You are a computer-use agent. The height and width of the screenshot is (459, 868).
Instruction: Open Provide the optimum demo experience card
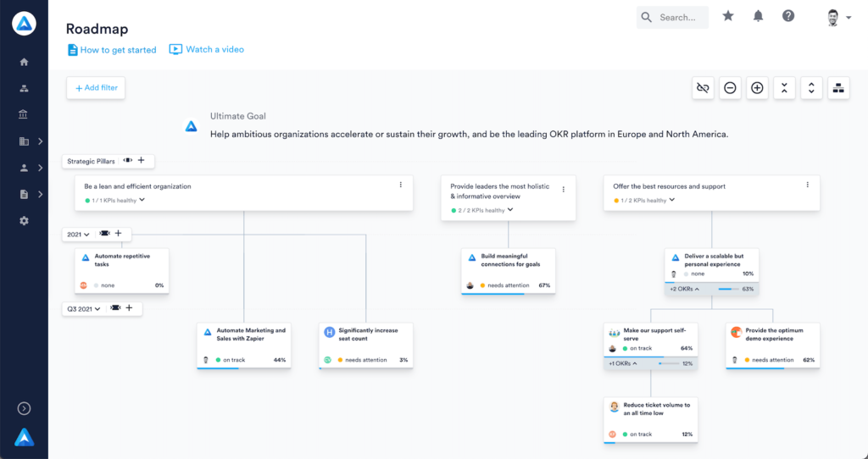point(773,346)
